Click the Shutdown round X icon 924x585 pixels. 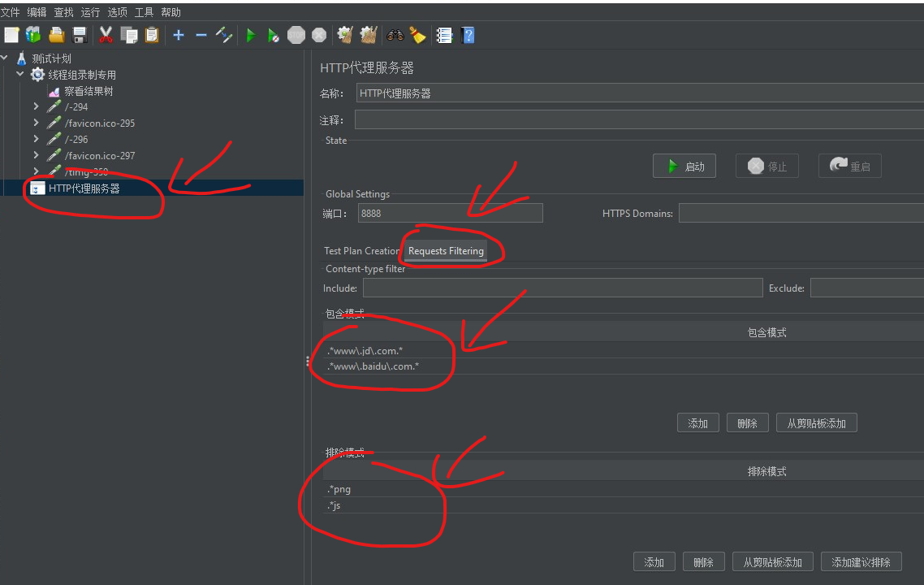coord(319,36)
